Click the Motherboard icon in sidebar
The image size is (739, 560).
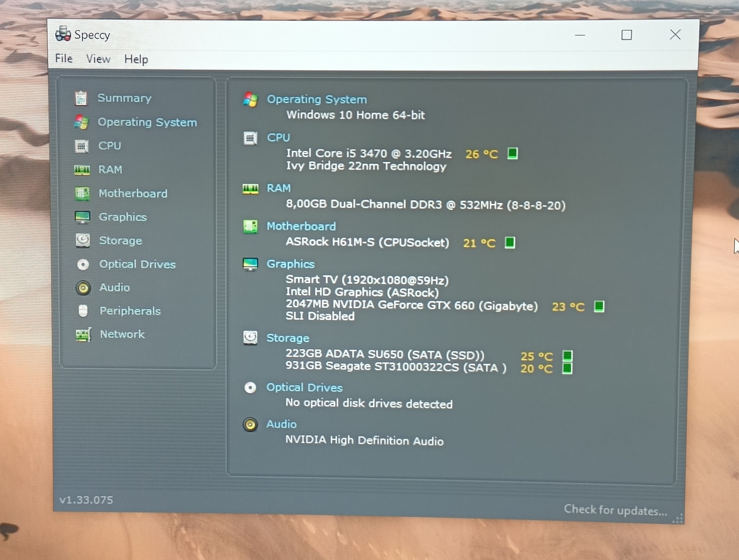[82, 193]
